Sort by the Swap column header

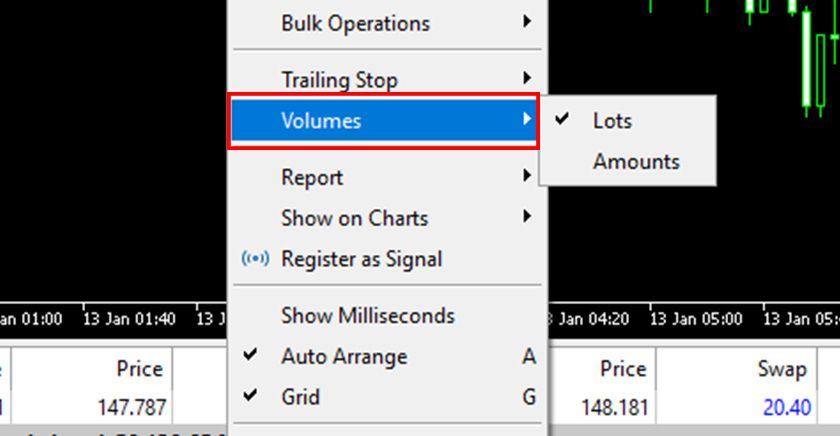point(781,369)
